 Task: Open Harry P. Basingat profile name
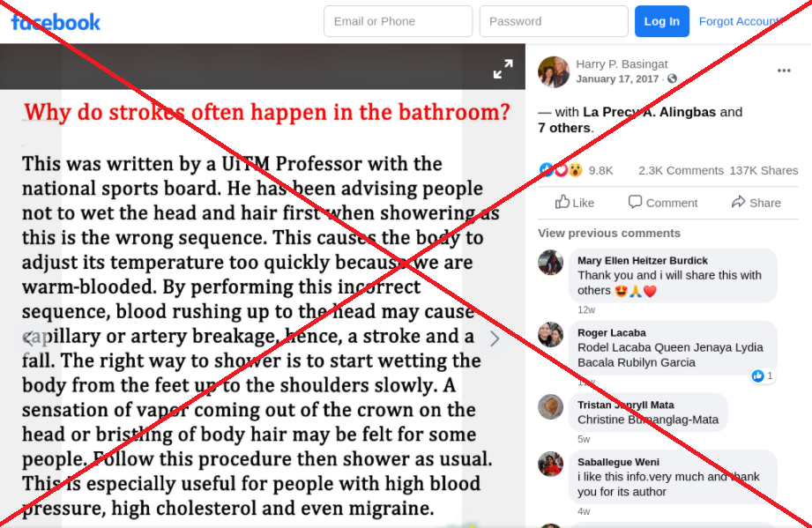coord(622,63)
